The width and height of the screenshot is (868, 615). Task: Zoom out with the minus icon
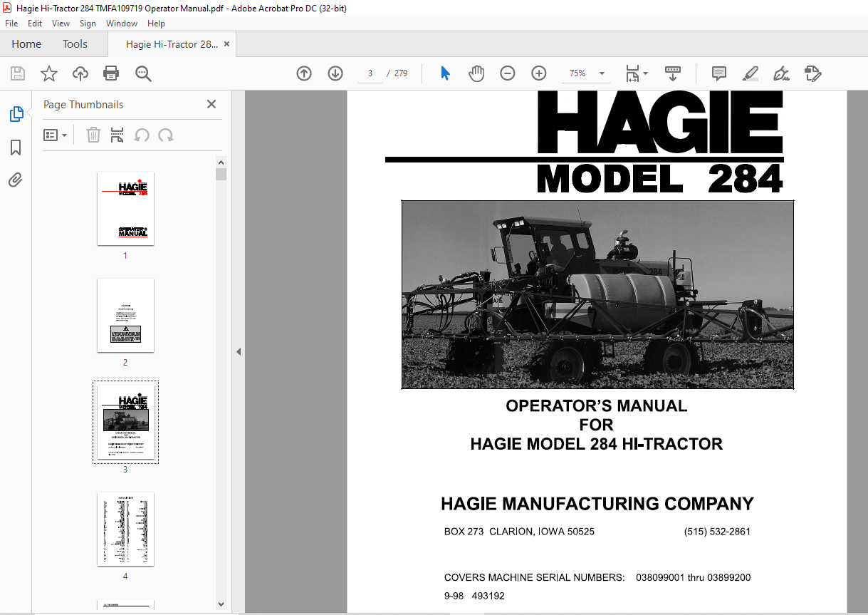coord(508,73)
